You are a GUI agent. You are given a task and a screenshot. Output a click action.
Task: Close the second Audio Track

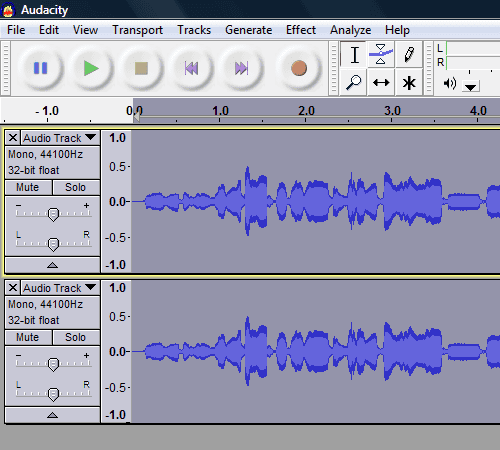point(13,287)
